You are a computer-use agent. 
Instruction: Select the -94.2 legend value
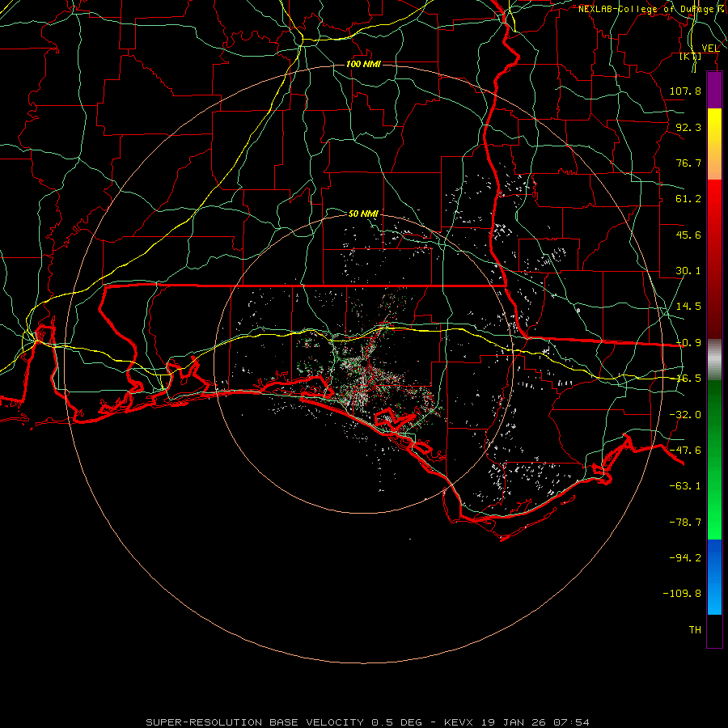[x=685, y=558]
